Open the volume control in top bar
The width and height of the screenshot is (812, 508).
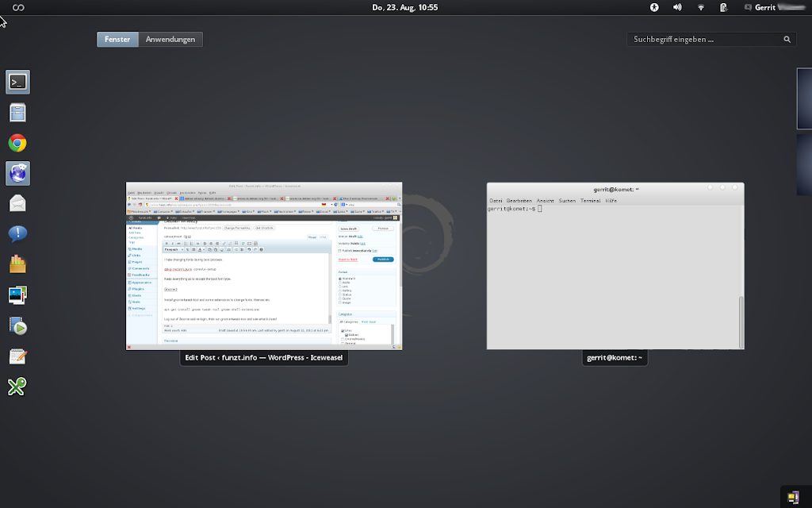677,7
